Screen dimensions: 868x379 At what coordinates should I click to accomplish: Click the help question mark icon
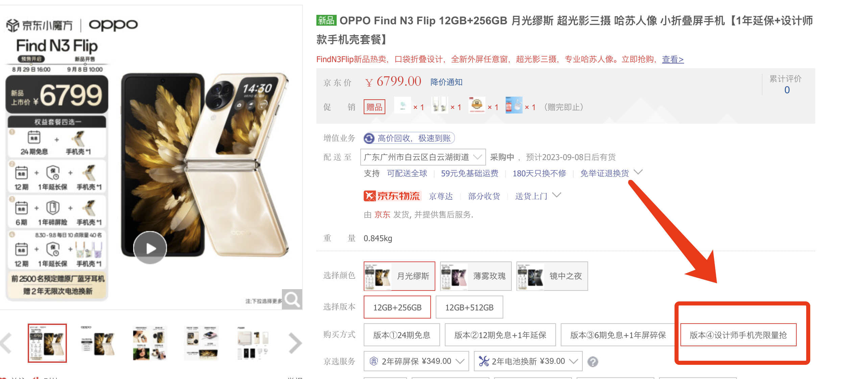click(x=593, y=362)
